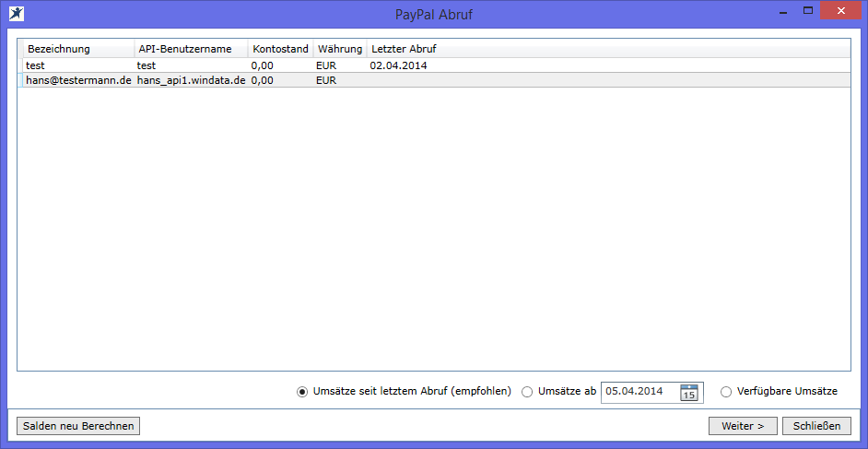The height and width of the screenshot is (449, 868).
Task: Click EUR currency cell in hans@testermann.de row
Action: pyautogui.click(x=326, y=80)
